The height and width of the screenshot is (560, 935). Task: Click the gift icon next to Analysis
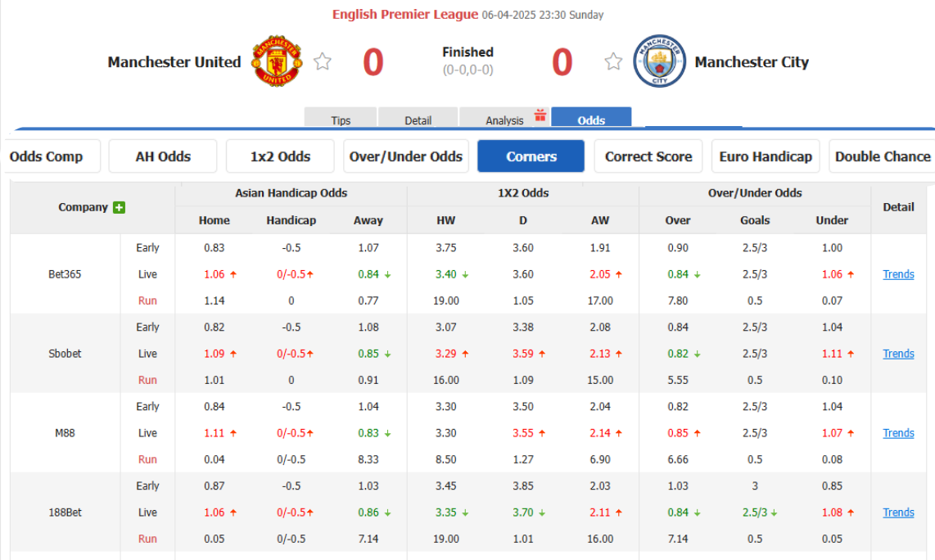540,115
